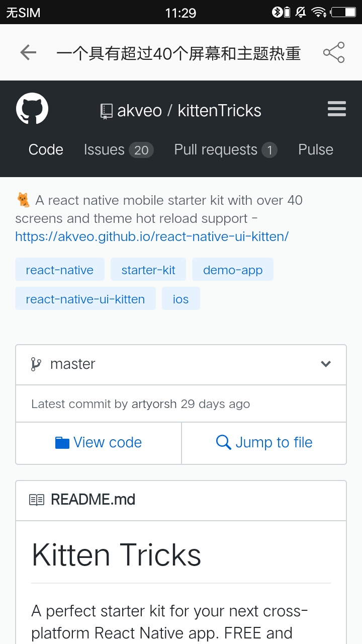Open the hamburger navigation menu
Screen dimensions: 362x644
336,109
